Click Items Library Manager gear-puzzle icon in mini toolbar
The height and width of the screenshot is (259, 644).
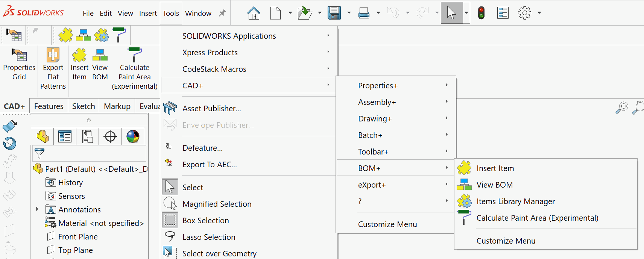pyautogui.click(x=101, y=35)
